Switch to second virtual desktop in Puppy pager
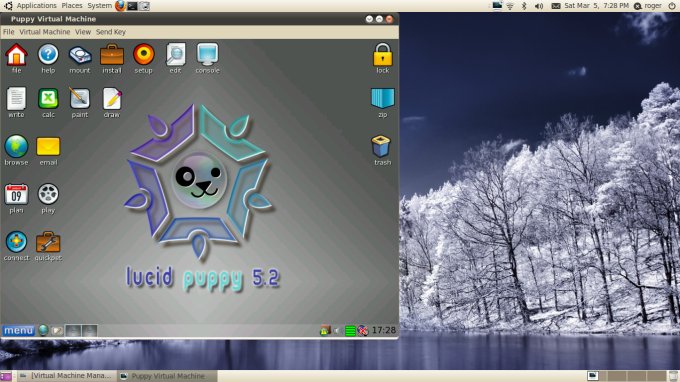Viewport: 680px width, 382px height. 89,331
